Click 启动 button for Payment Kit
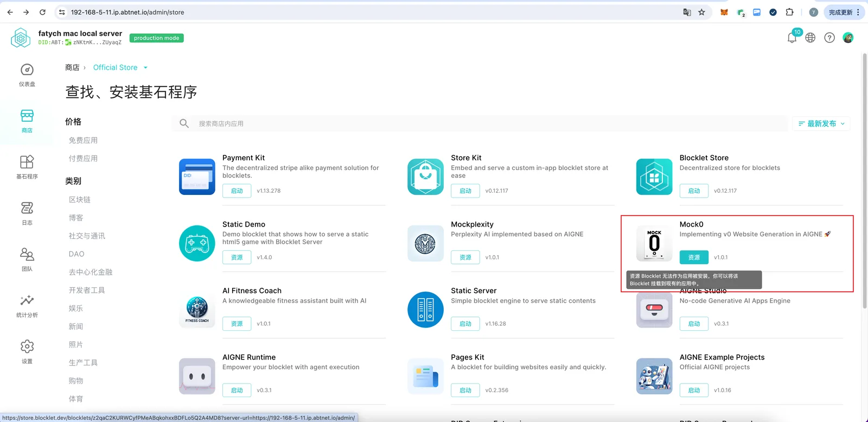The image size is (868, 422). [237, 191]
